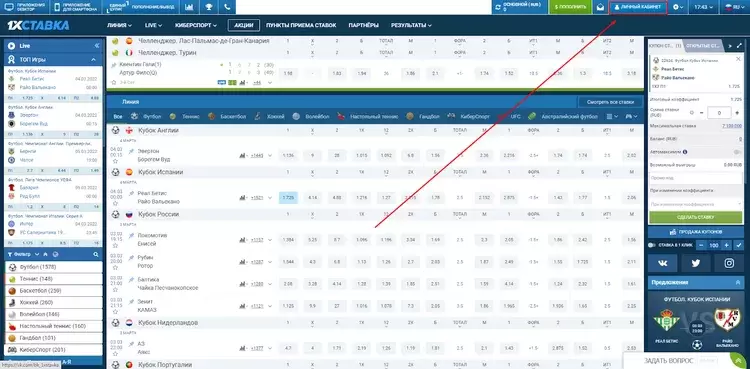Collapse the left sidebar with double arrow
Screen dimensions: 750x369
[97, 46]
